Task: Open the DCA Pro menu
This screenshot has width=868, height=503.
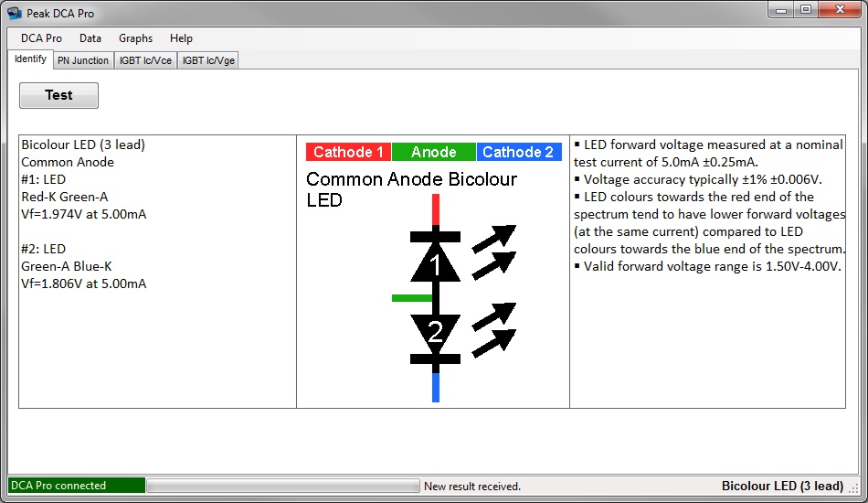Action: [x=41, y=38]
